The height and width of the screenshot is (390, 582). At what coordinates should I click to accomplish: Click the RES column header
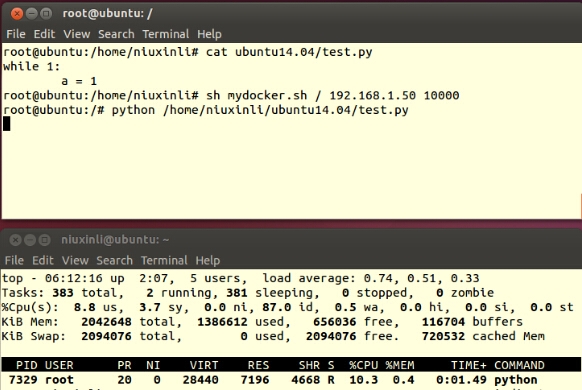[258, 366]
